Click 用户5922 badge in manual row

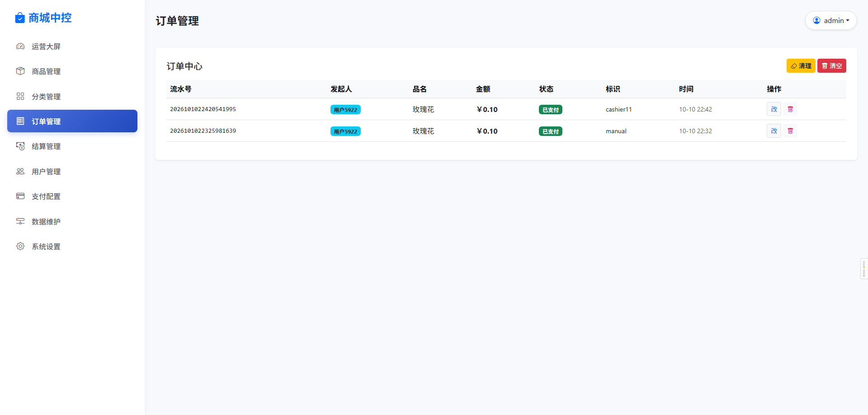point(345,131)
